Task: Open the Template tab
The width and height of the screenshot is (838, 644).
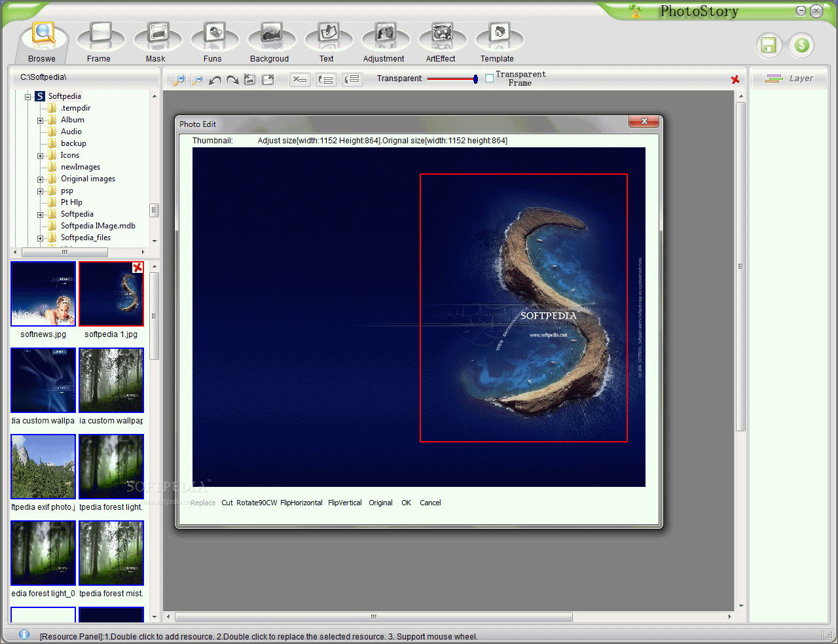Action: point(498,43)
